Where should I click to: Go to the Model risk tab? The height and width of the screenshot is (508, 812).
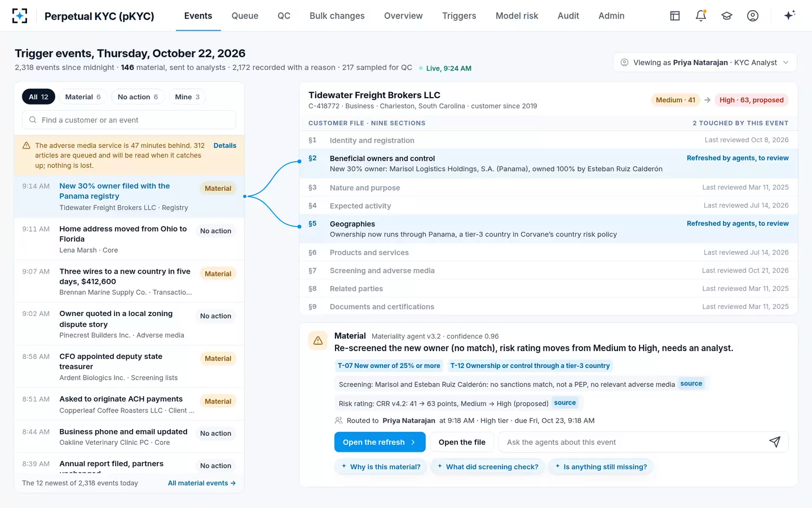point(517,16)
